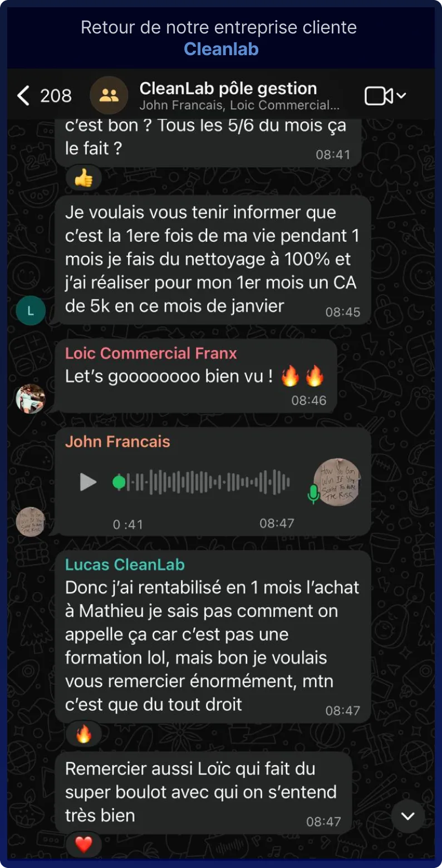Open the green L avatar circle
Viewport: 442px width, 868px height.
click(x=30, y=310)
